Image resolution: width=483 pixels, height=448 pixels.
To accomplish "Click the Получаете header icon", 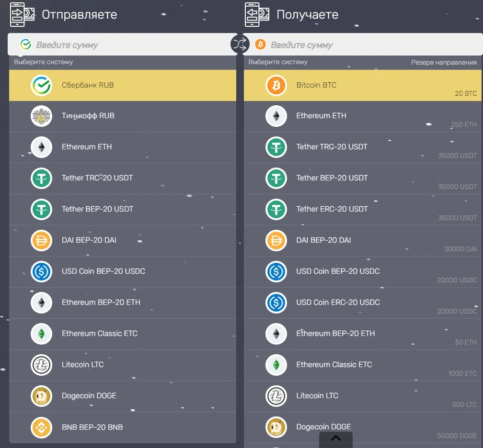I will click(x=257, y=14).
